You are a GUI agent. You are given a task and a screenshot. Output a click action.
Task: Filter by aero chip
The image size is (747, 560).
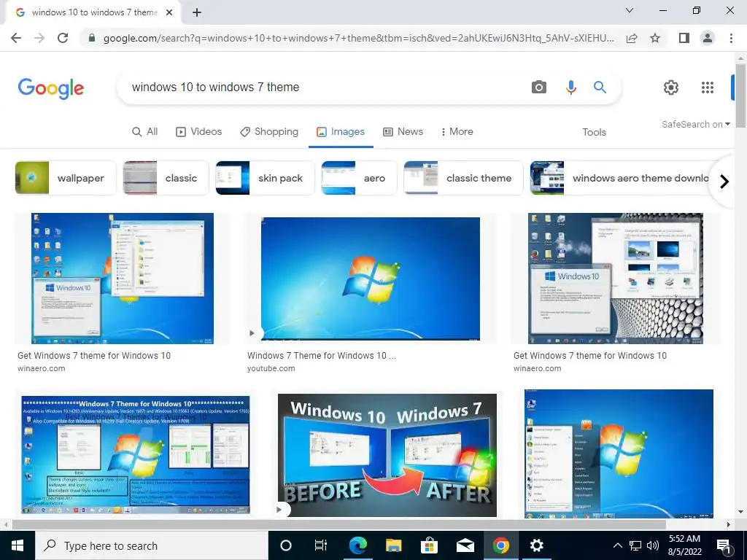(359, 178)
